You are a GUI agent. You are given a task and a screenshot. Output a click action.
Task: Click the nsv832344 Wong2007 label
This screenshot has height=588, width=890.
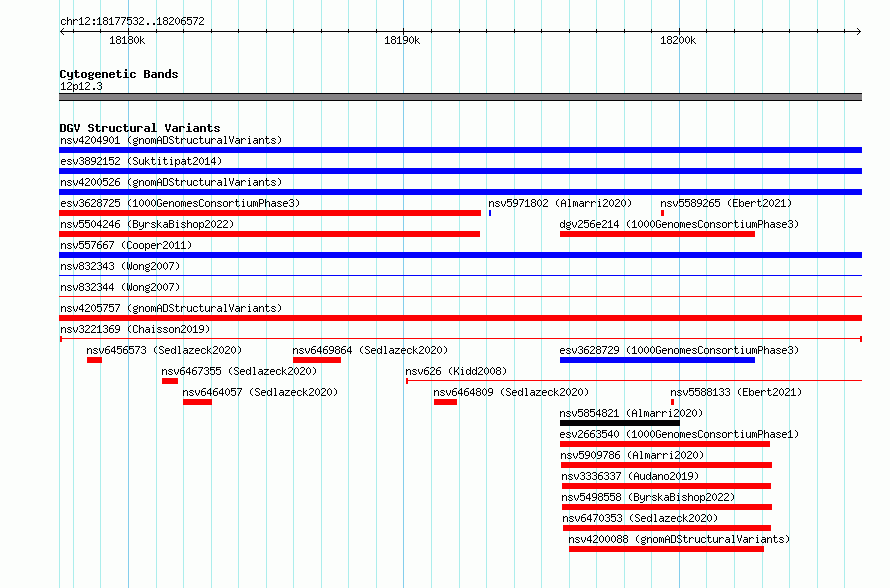coord(120,287)
